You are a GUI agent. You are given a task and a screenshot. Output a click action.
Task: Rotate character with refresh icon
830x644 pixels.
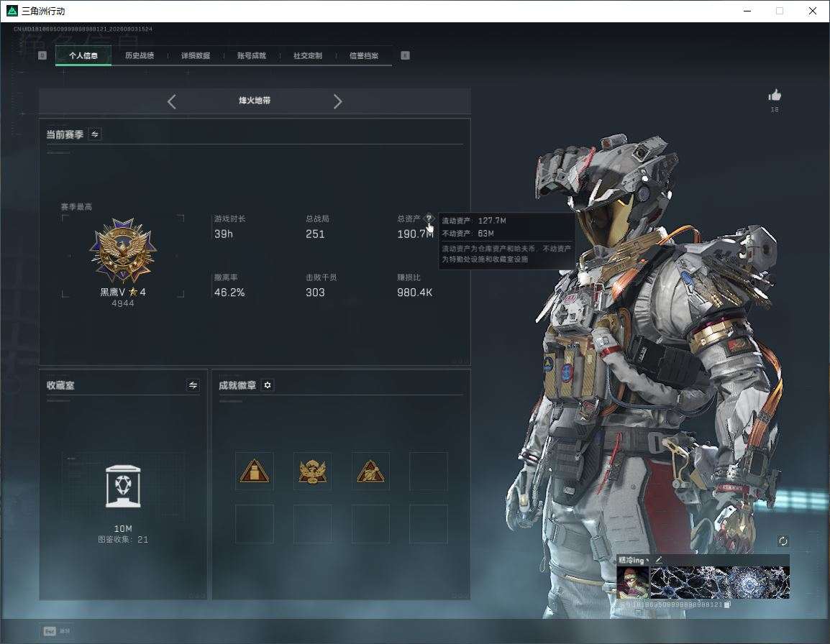coord(783,540)
